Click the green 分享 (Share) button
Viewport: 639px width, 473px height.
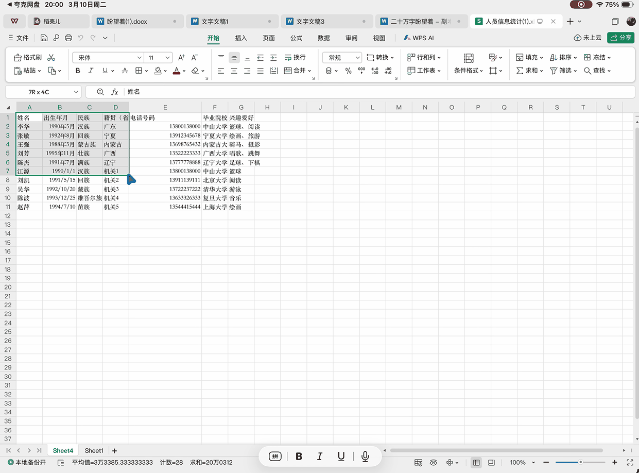619,37
